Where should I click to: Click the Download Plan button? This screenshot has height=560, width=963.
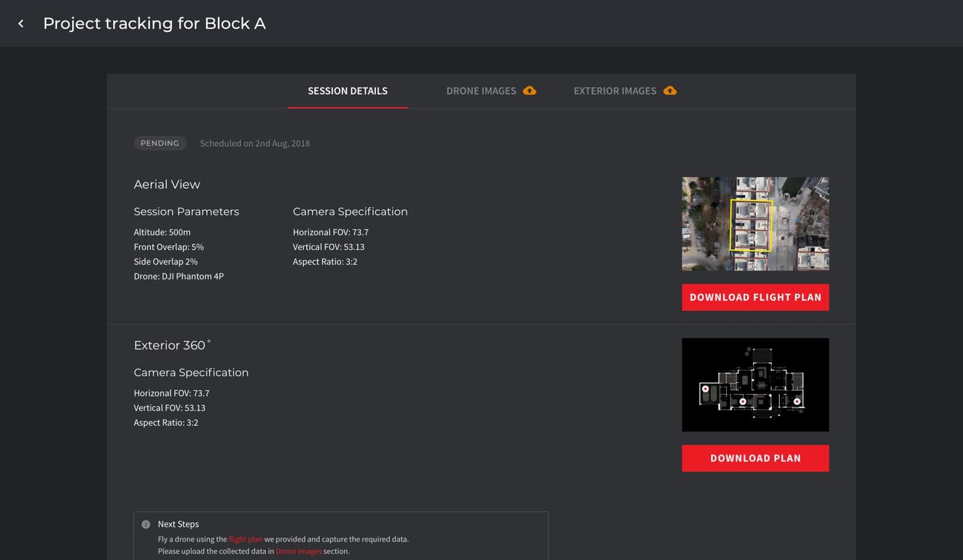tap(756, 458)
